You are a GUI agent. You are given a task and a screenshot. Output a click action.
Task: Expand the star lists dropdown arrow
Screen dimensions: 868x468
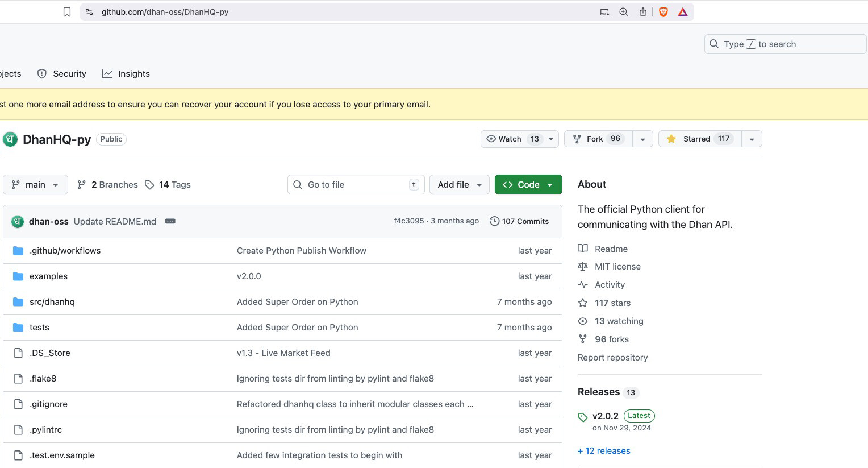point(752,139)
